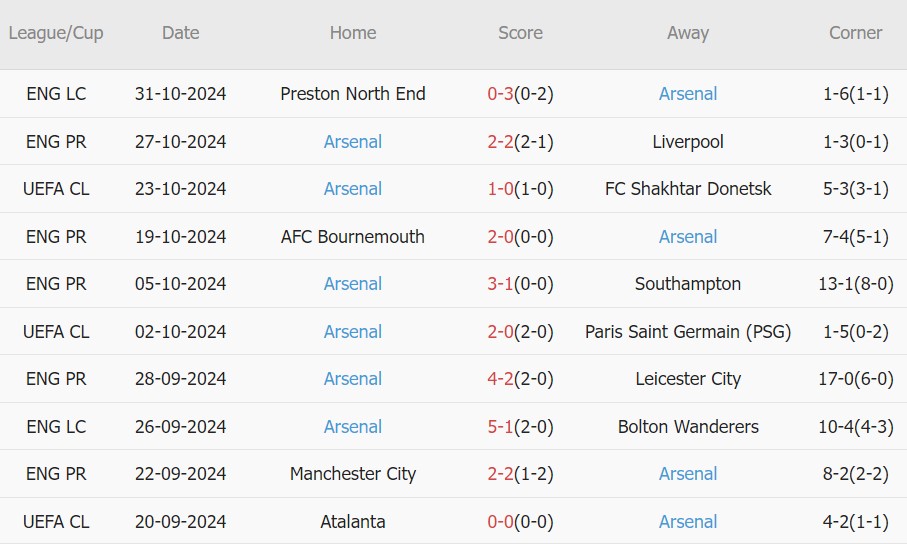Click Arsenal link in the Atalanta row
Image resolution: width=907 pixels, height=544 pixels.
pyautogui.click(x=687, y=522)
